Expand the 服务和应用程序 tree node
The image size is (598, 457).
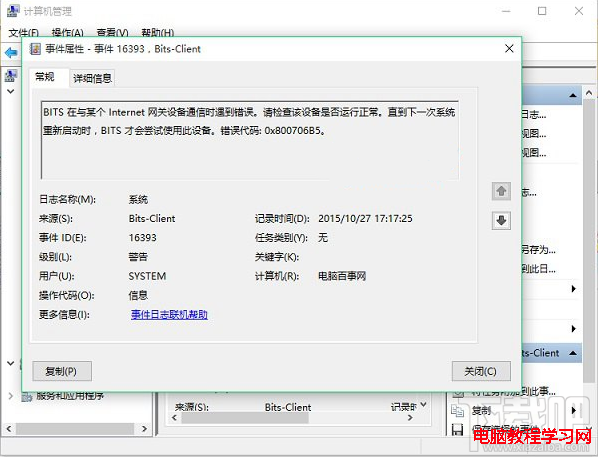(11, 396)
